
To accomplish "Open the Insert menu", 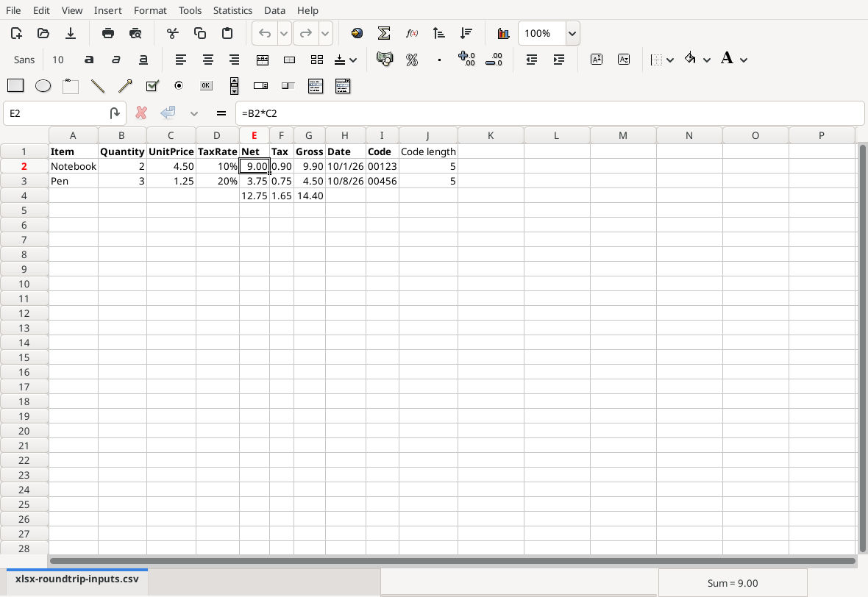I will (x=107, y=10).
